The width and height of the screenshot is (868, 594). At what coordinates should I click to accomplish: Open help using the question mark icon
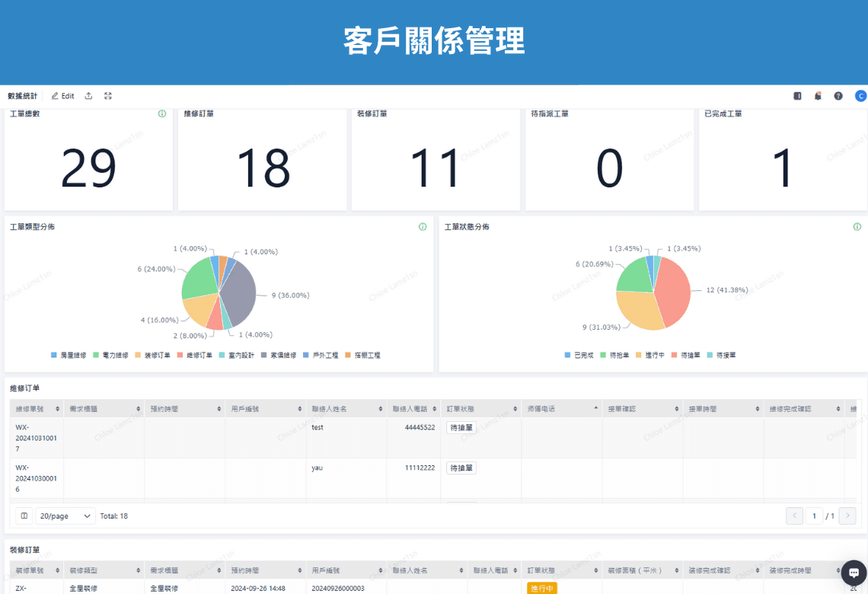pos(838,95)
